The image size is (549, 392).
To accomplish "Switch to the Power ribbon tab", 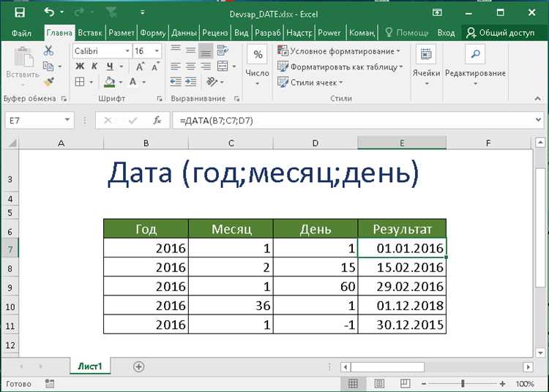I will (x=329, y=33).
